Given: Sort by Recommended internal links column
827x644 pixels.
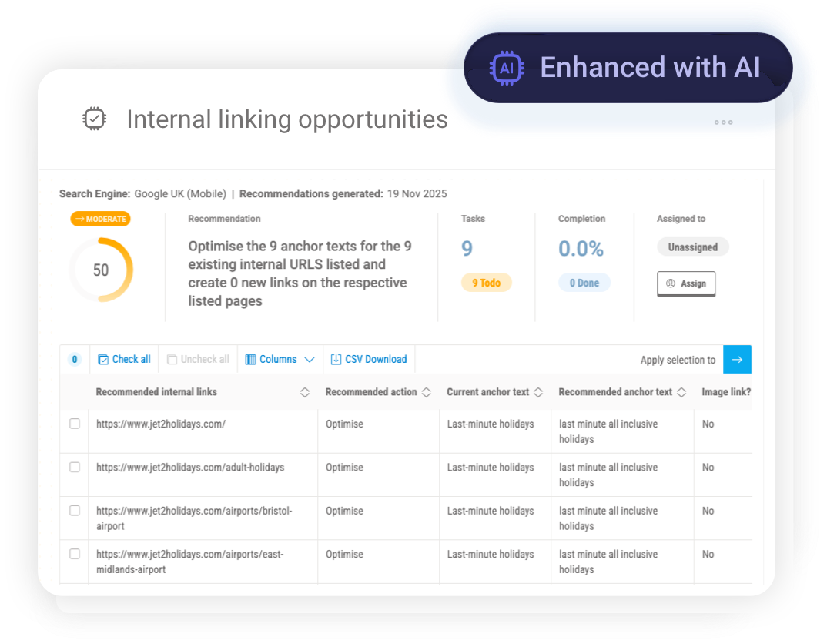Looking at the screenshot, I should click(x=305, y=392).
